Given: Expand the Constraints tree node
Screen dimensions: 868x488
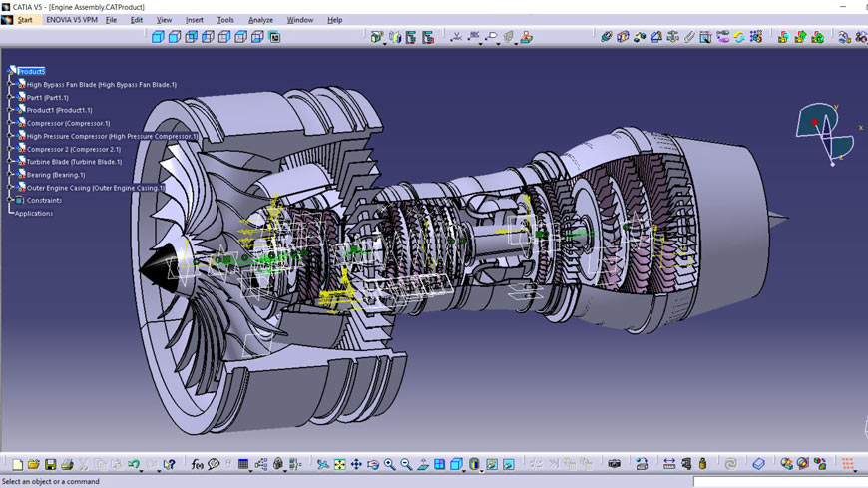Looking at the screenshot, I should [9, 200].
